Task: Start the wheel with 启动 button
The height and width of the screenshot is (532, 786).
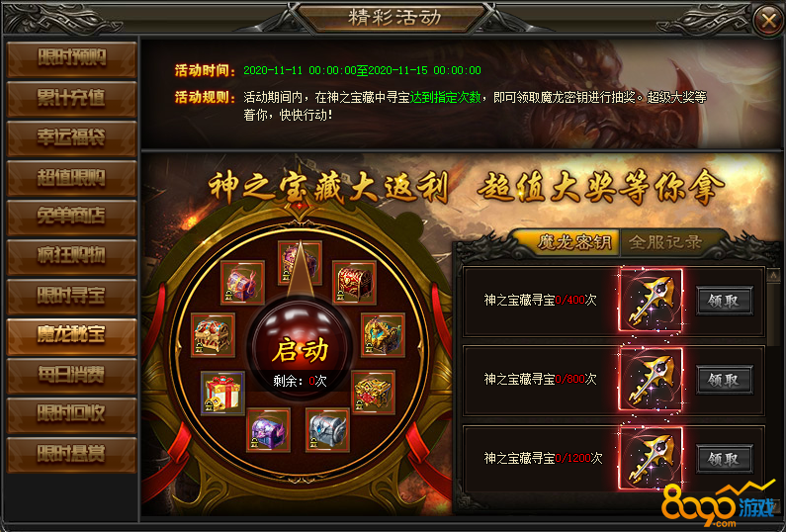Action: (300, 349)
